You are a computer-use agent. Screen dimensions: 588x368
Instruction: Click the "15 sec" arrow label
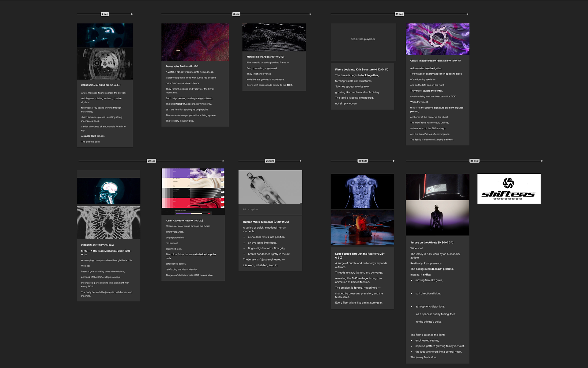[x=399, y=14]
